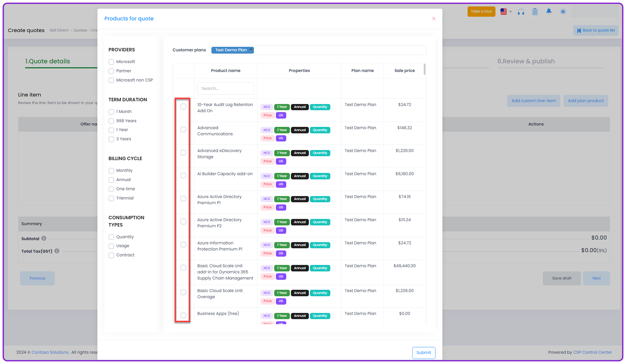The image size is (626, 364).
Task: Click Add custom line-item button
Action: 534,101
